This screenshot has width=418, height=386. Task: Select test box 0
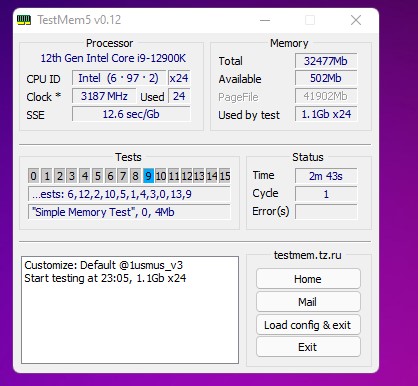pyautogui.click(x=33, y=176)
